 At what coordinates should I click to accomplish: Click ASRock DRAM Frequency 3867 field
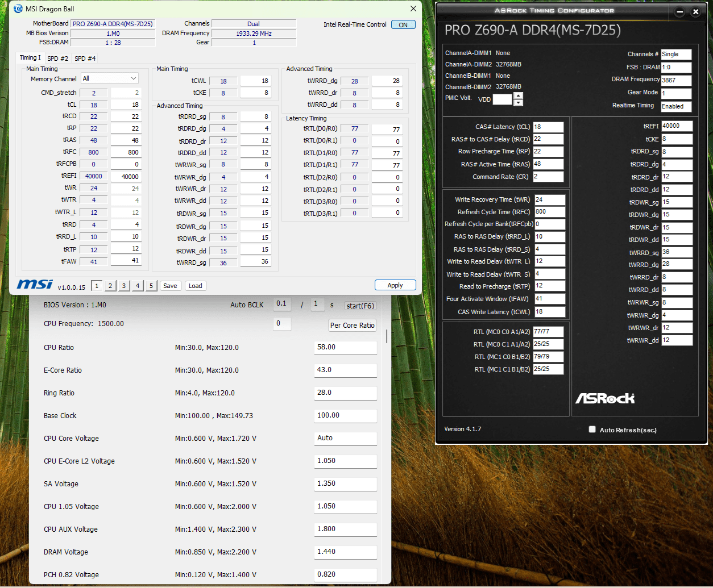coord(676,81)
